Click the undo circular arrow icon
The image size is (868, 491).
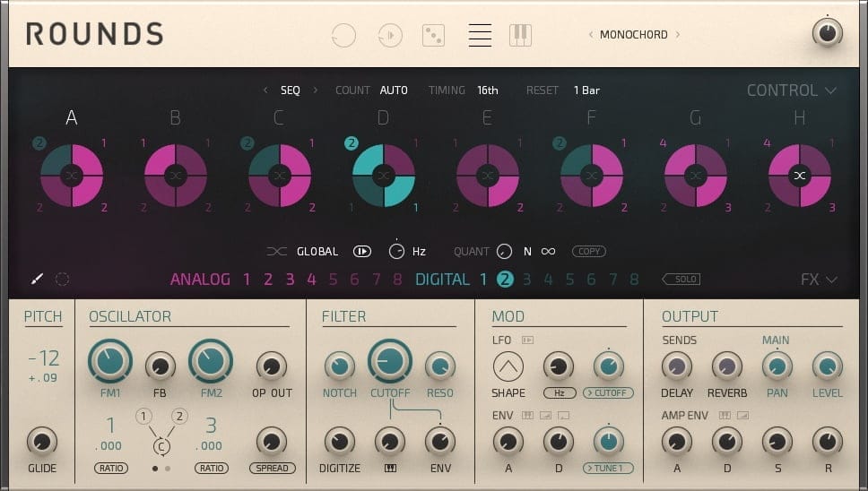(x=343, y=35)
